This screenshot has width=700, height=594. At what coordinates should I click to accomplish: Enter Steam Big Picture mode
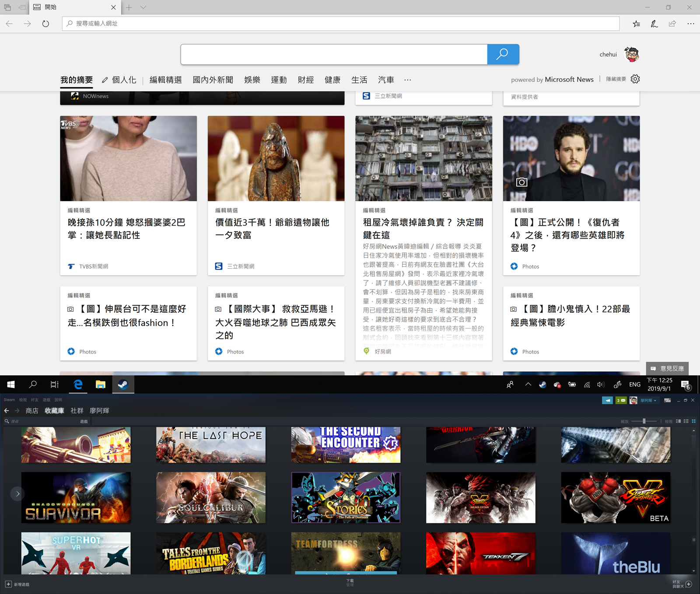coord(667,400)
